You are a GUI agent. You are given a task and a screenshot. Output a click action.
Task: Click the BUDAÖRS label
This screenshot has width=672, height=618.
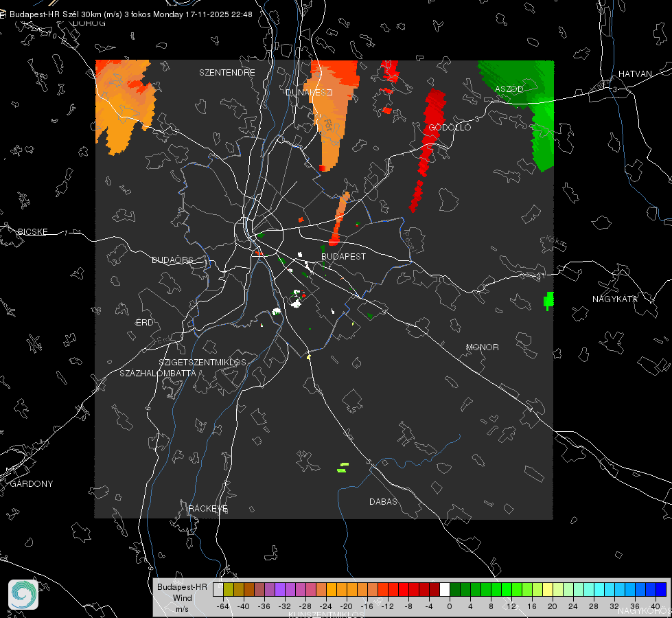click(x=172, y=260)
